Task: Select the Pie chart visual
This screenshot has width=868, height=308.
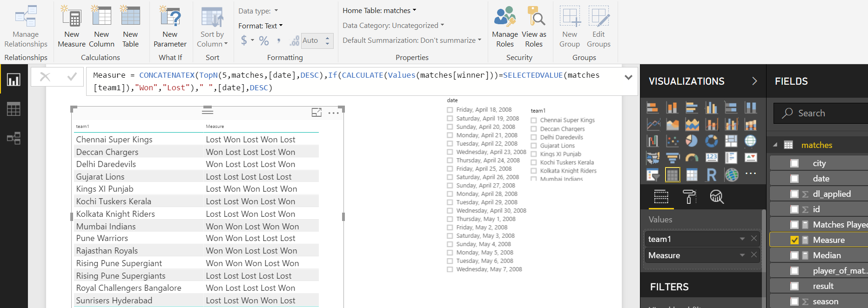Action: point(692,141)
